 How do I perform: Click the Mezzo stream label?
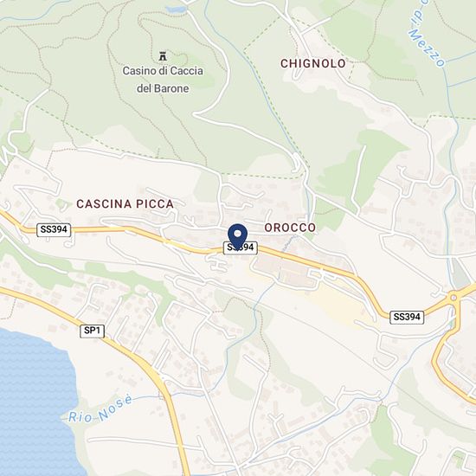427,48
